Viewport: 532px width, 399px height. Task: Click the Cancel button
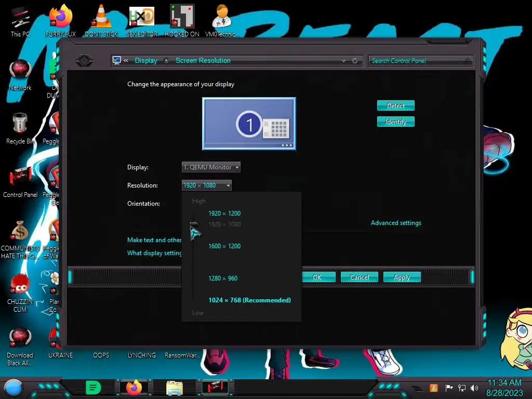[x=360, y=277]
